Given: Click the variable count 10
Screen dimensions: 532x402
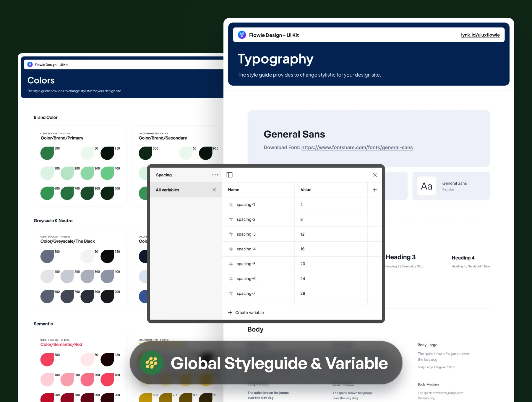Looking at the screenshot, I should 214,190.
